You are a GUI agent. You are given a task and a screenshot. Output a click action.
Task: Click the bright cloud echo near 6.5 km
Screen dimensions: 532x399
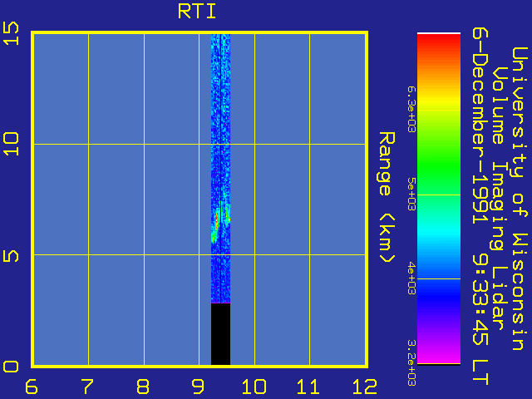point(217,221)
